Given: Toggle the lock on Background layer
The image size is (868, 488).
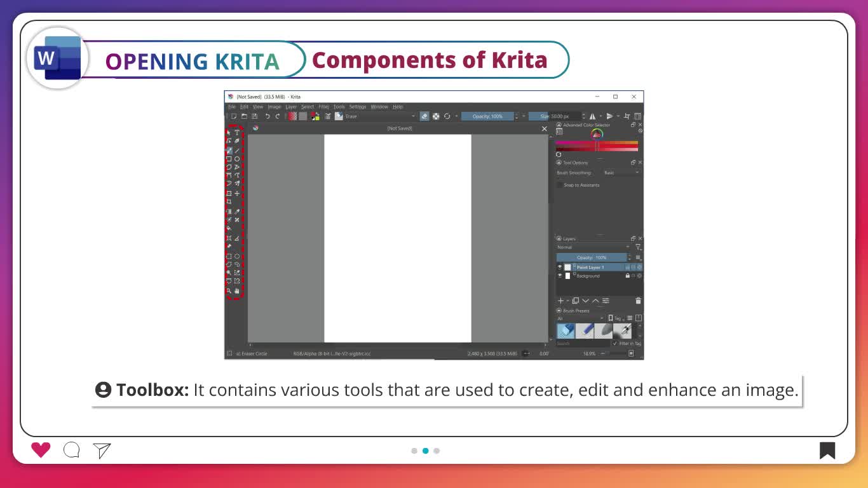Looking at the screenshot, I should (x=628, y=276).
